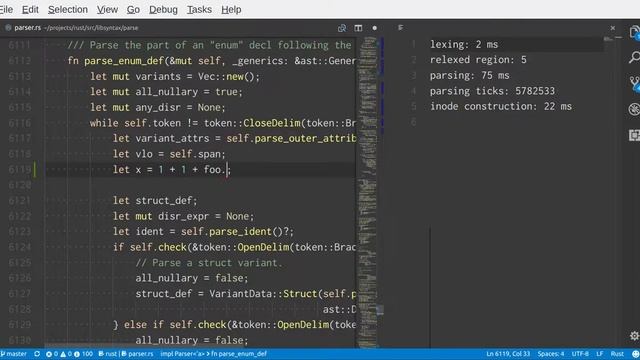Screen dimensions: 640x360
Task: Click 'let mut disr_expr = None;' line
Action: click(x=183, y=216)
